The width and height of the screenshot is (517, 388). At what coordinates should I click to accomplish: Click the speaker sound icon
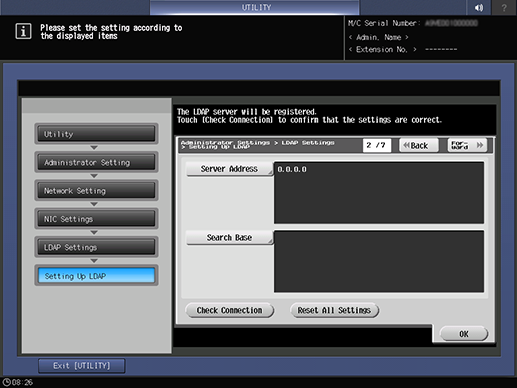pos(479,7)
